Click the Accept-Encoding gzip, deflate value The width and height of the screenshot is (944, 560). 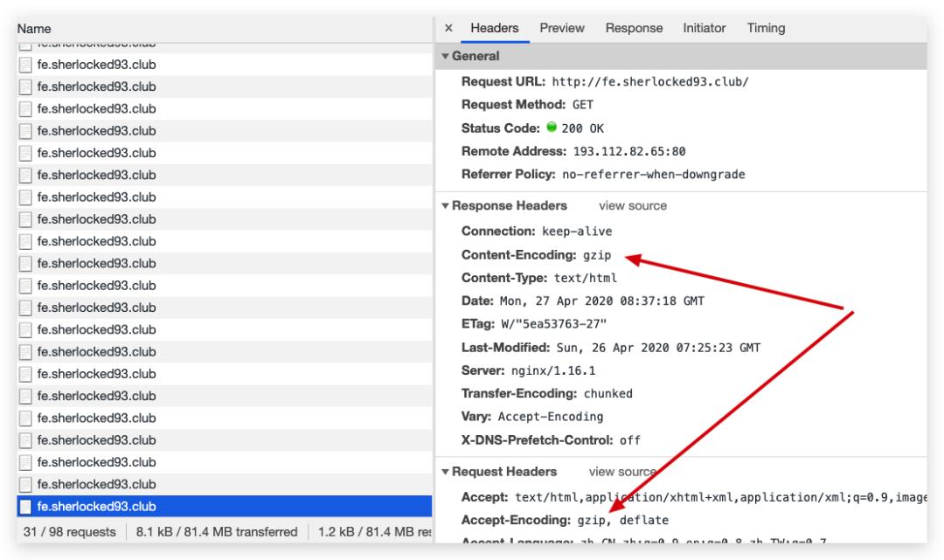point(623,520)
